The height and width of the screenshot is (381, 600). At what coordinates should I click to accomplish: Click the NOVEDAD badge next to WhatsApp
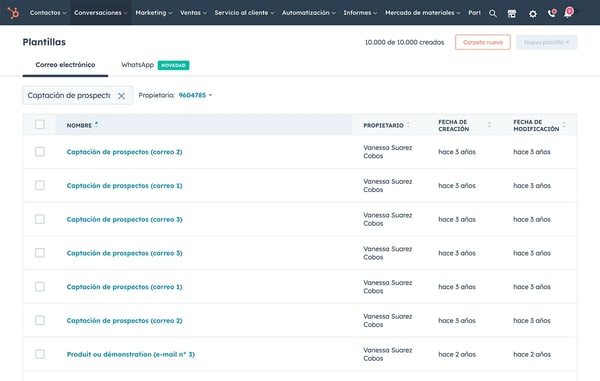click(x=173, y=65)
